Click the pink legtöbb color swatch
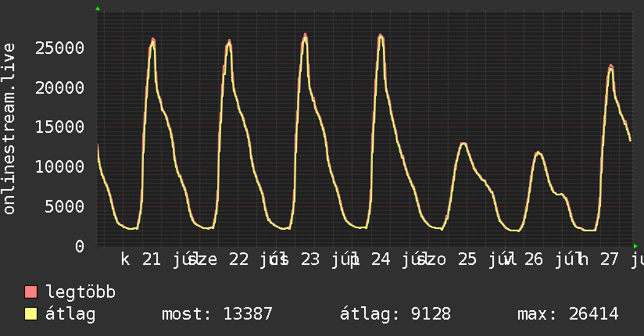The image size is (644, 336). pos(30,291)
